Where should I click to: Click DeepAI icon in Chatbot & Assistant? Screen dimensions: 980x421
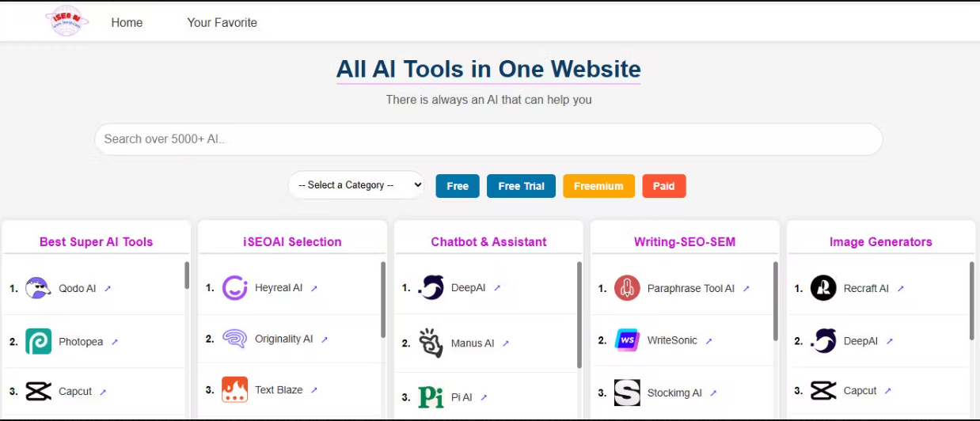click(x=431, y=288)
